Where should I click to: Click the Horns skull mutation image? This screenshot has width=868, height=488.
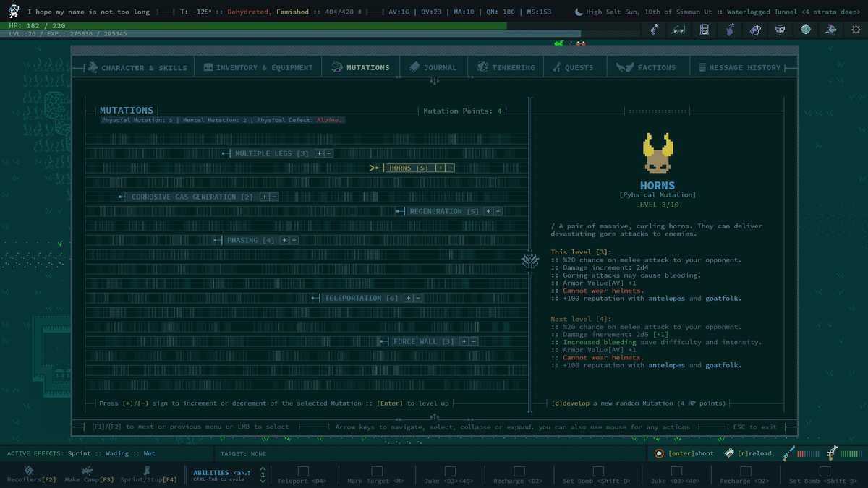pyautogui.click(x=658, y=153)
